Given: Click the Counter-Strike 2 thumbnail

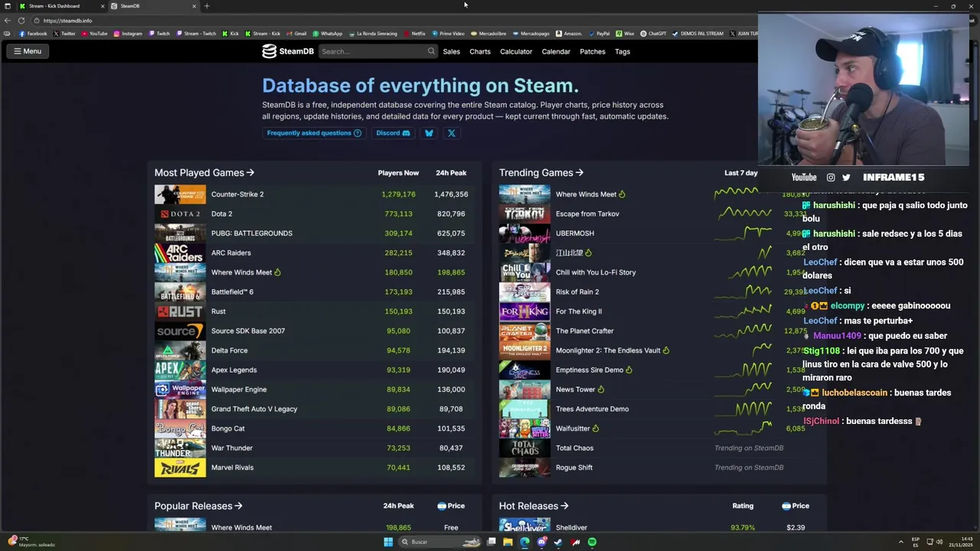Looking at the screenshot, I should (180, 194).
